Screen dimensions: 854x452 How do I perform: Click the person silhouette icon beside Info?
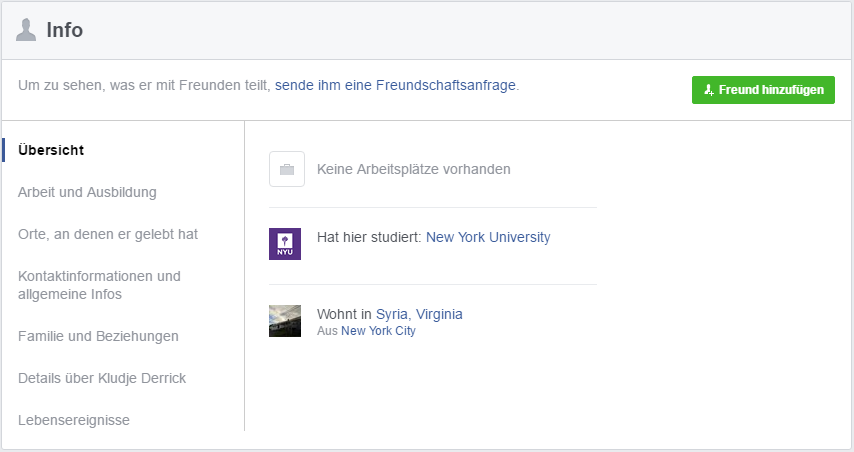pos(26,30)
